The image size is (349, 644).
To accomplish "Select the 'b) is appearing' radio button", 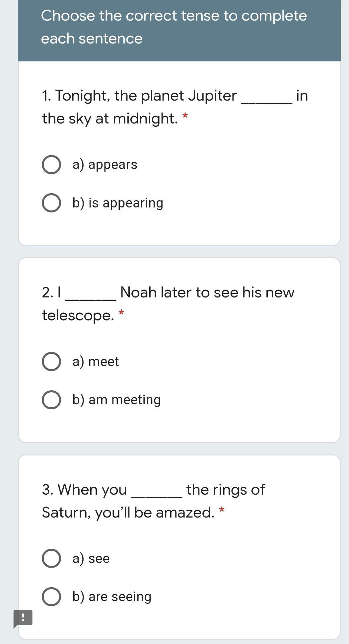I will (51, 203).
